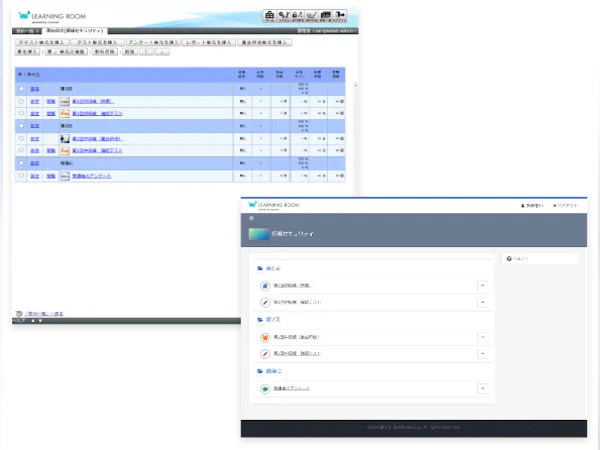The image size is (600, 450).
Task: Click second session folder icon in learner view
Action: point(260,320)
